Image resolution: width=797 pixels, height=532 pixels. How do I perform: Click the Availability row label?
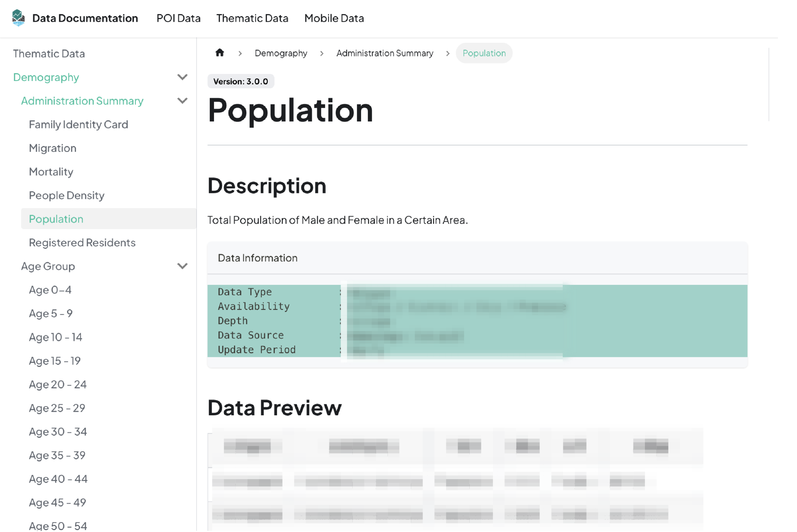point(253,306)
